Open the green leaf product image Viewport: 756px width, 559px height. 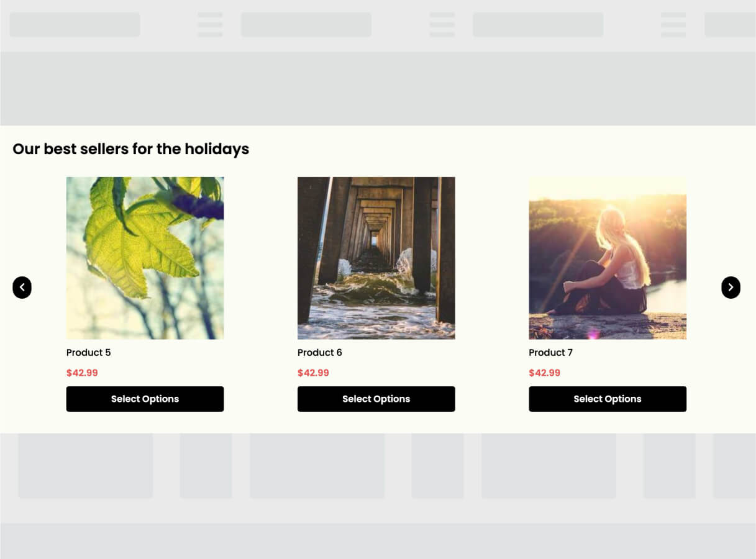pos(145,258)
